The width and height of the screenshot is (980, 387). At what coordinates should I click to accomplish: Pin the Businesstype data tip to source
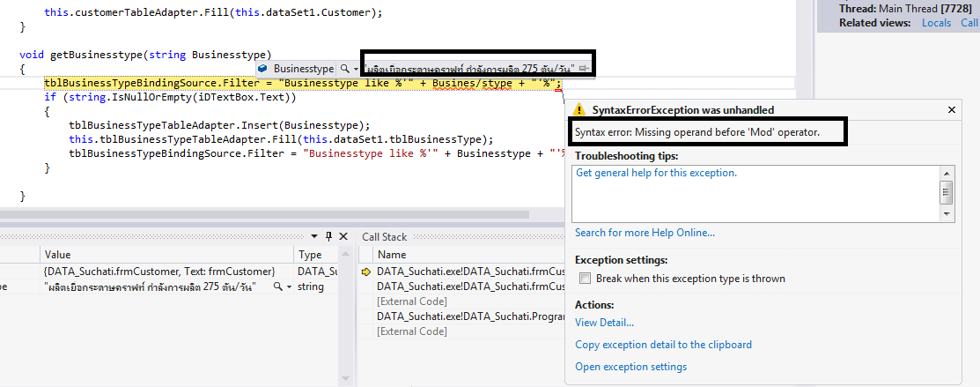pos(583,68)
